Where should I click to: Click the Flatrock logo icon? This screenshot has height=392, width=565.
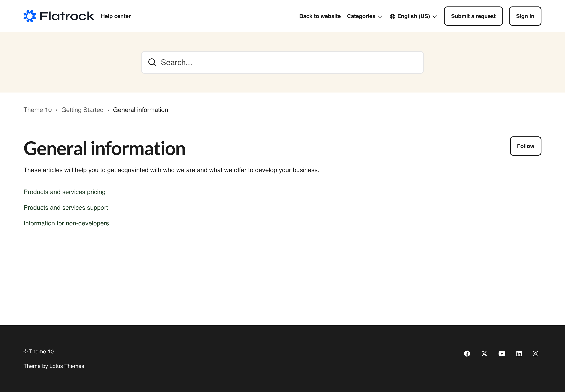click(x=30, y=16)
